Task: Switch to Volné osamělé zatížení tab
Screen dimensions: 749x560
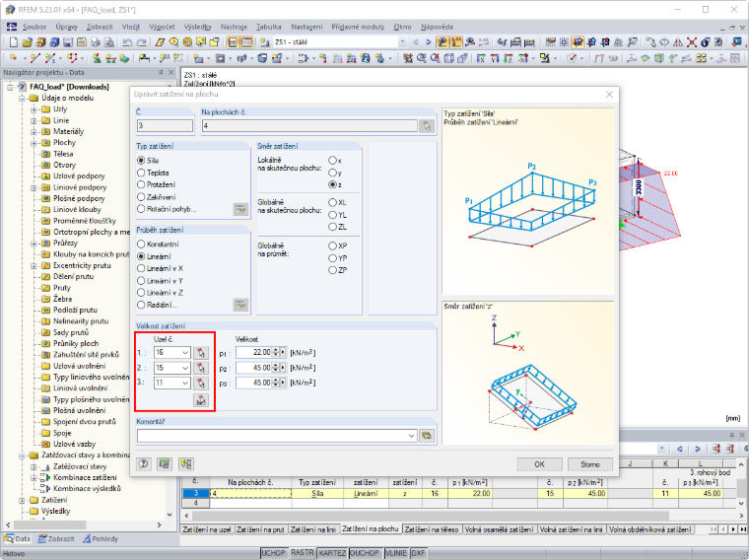Action: click(500, 529)
